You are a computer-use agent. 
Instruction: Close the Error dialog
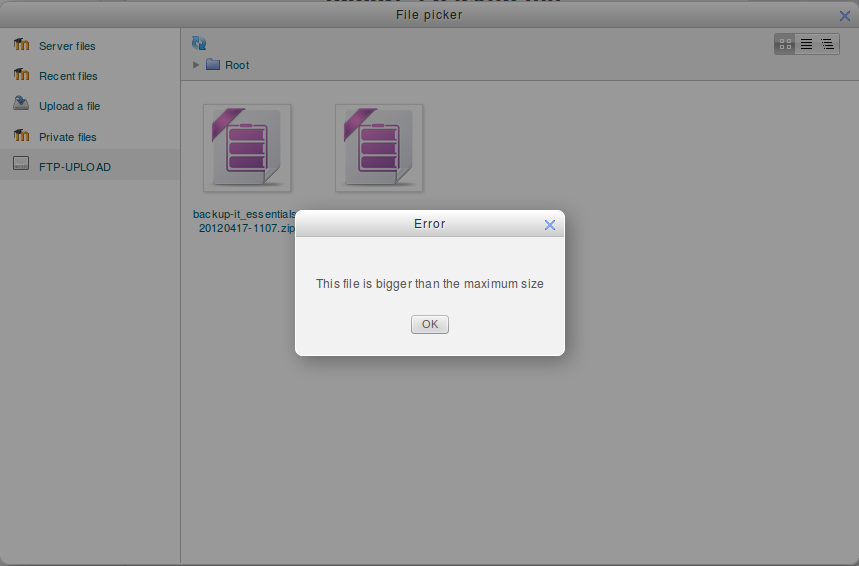tap(549, 225)
